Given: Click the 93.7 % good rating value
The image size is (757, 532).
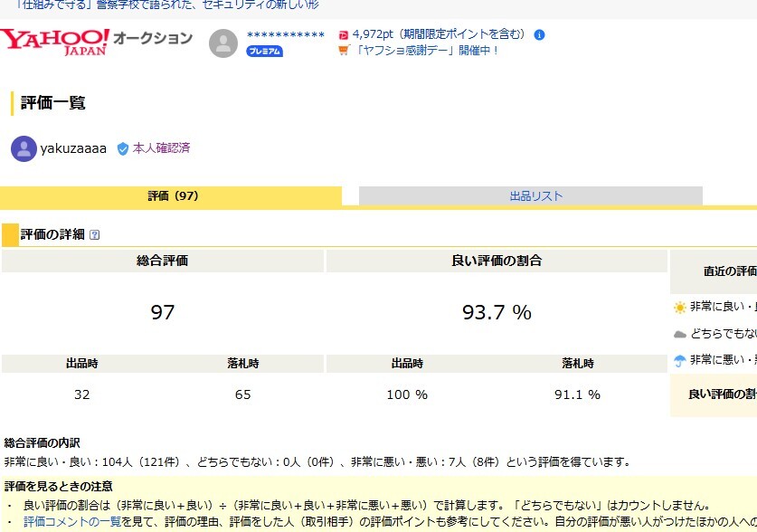Looking at the screenshot, I should point(497,312).
